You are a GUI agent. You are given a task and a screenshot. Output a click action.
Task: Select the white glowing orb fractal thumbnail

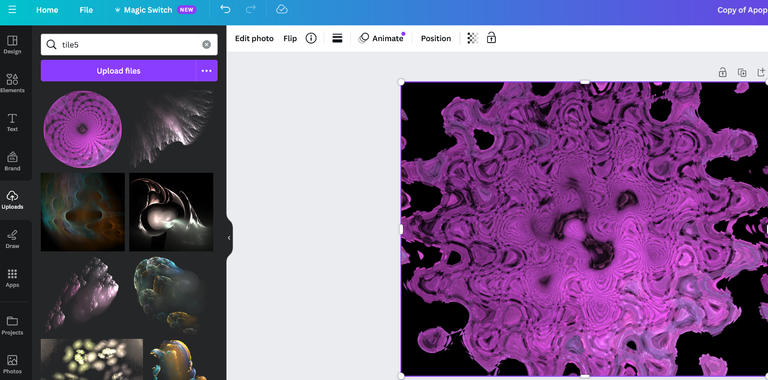171,212
